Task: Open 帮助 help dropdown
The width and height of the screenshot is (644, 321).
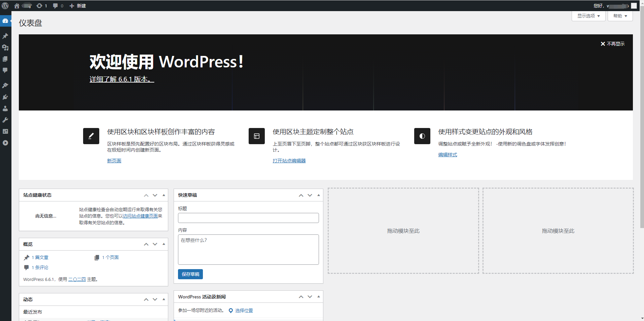Action: pos(620,16)
